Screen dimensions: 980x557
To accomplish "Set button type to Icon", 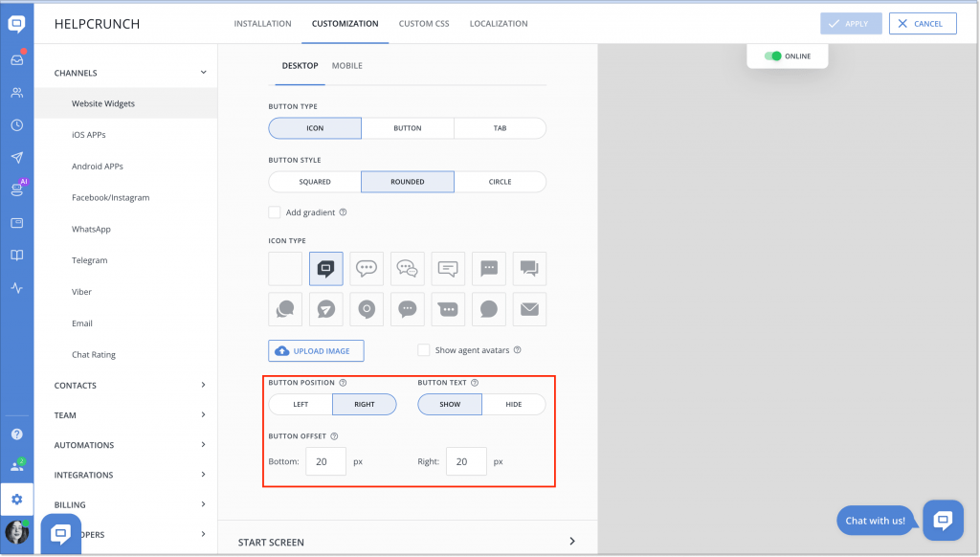I will [315, 128].
